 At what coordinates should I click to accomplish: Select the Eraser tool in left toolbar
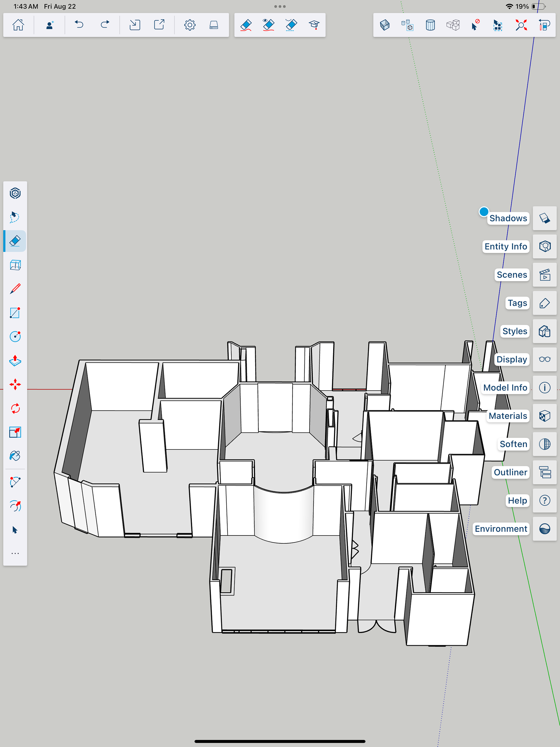[15, 241]
